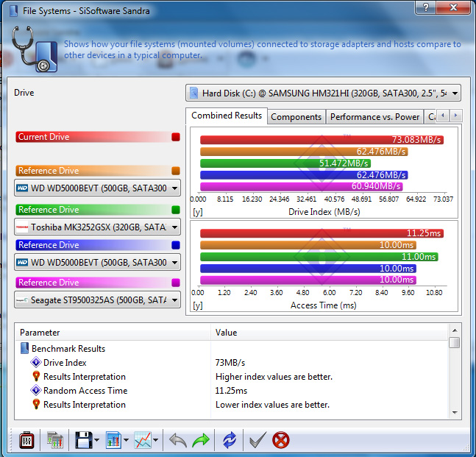
Task: Open the options tuner icon in toolbar
Action: (x=26, y=440)
